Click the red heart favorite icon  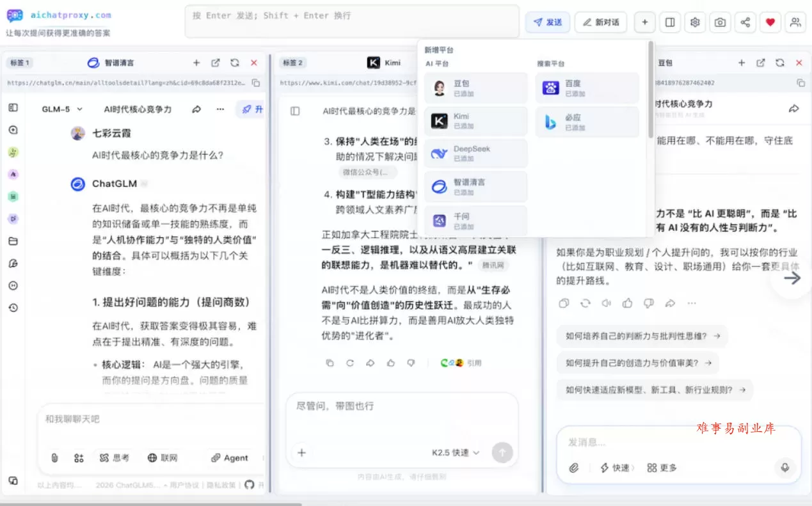coord(770,22)
